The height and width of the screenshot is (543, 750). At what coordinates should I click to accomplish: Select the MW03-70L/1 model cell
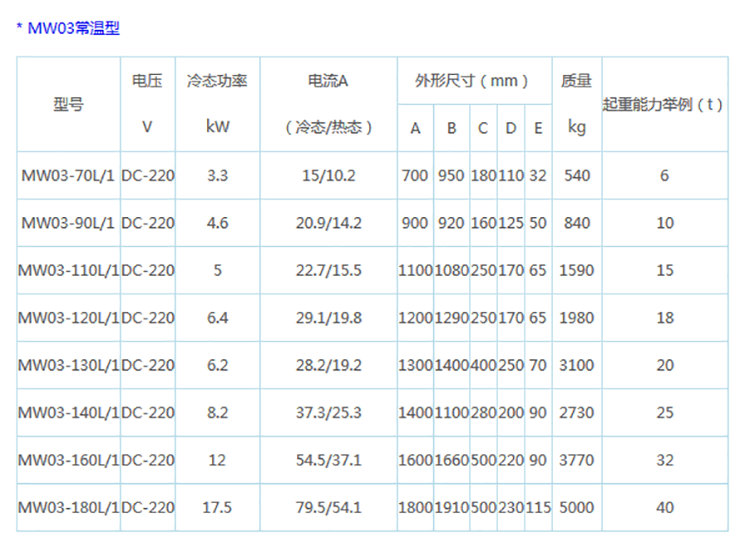click(x=68, y=176)
